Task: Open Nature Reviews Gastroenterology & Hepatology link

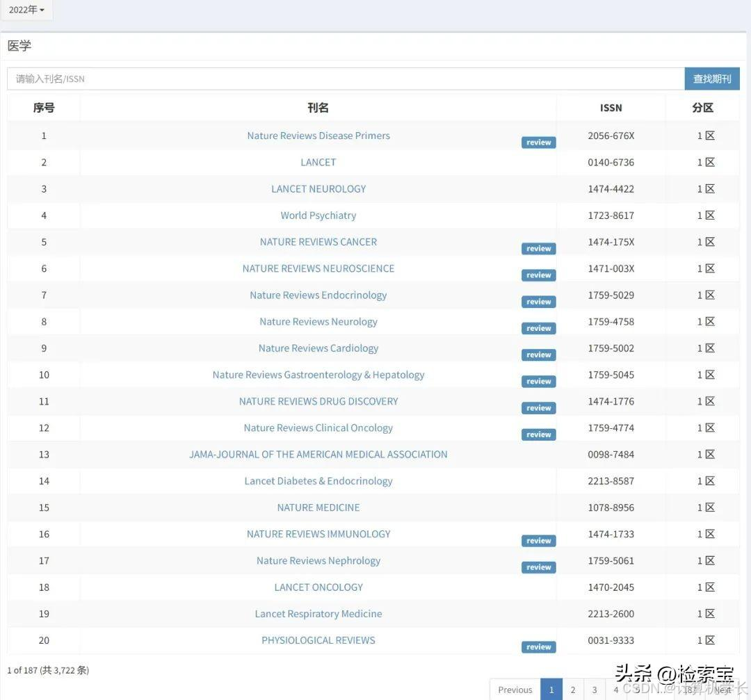Action: click(318, 375)
